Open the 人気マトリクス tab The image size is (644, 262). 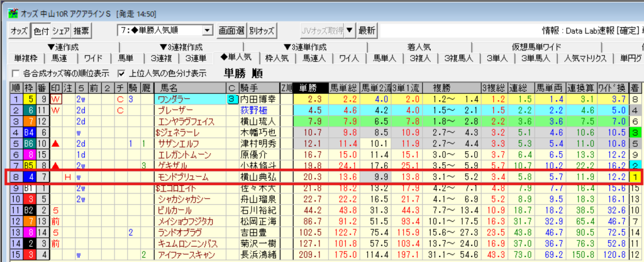pos(585,58)
